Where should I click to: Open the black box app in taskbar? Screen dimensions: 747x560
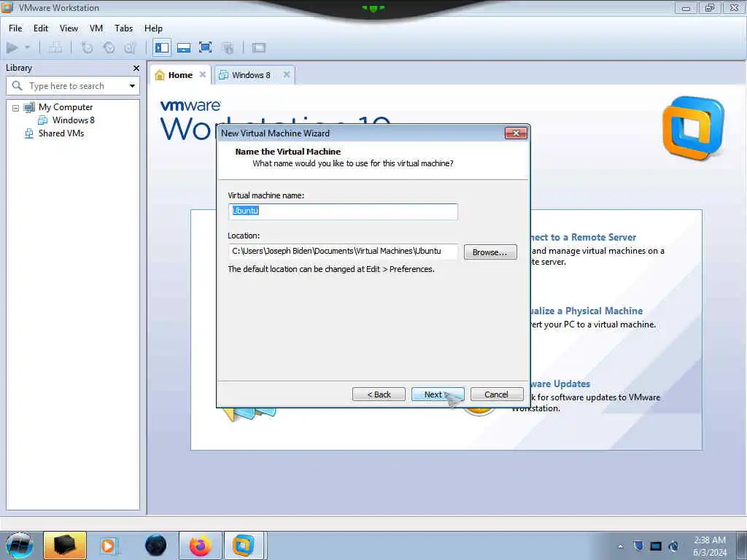pyautogui.click(x=65, y=545)
